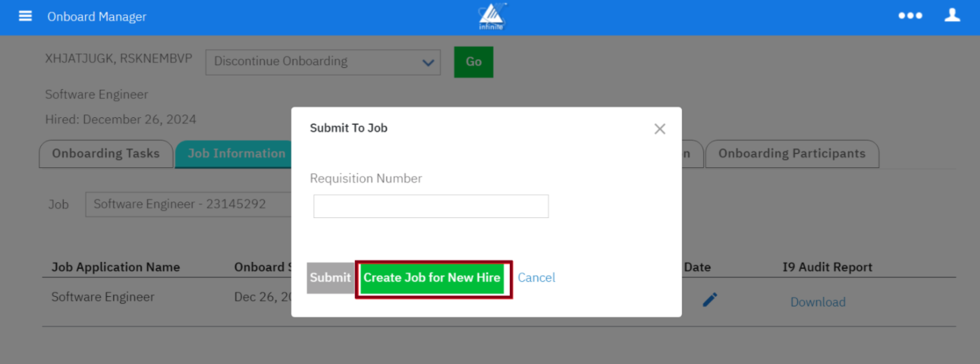Click the Cancel link
The width and height of the screenshot is (980, 364).
coord(536,278)
